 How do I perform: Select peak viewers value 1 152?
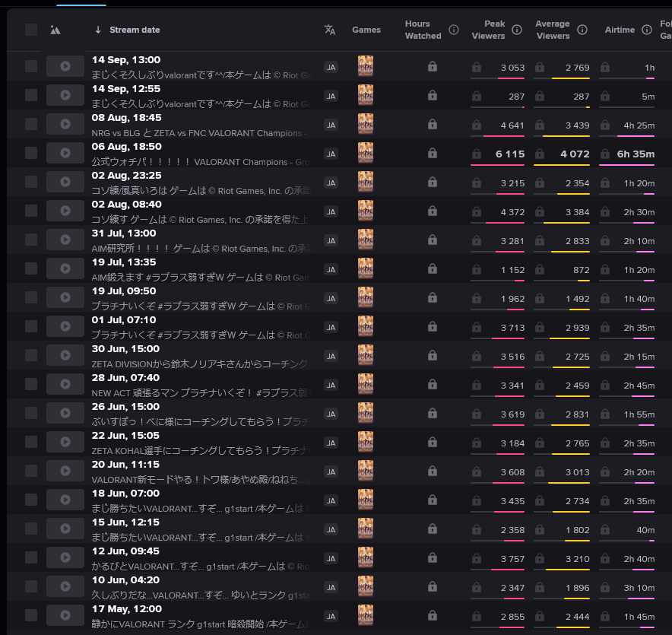click(x=512, y=270)
